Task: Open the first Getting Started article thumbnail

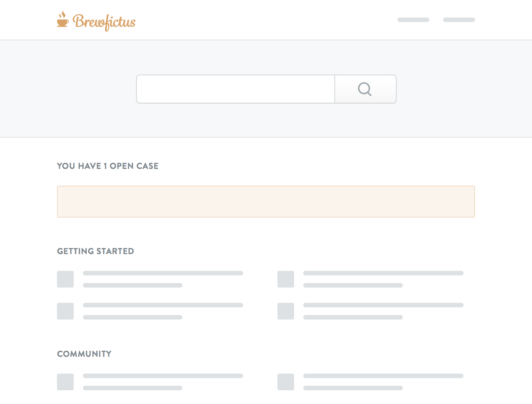Action: [65, 279]
